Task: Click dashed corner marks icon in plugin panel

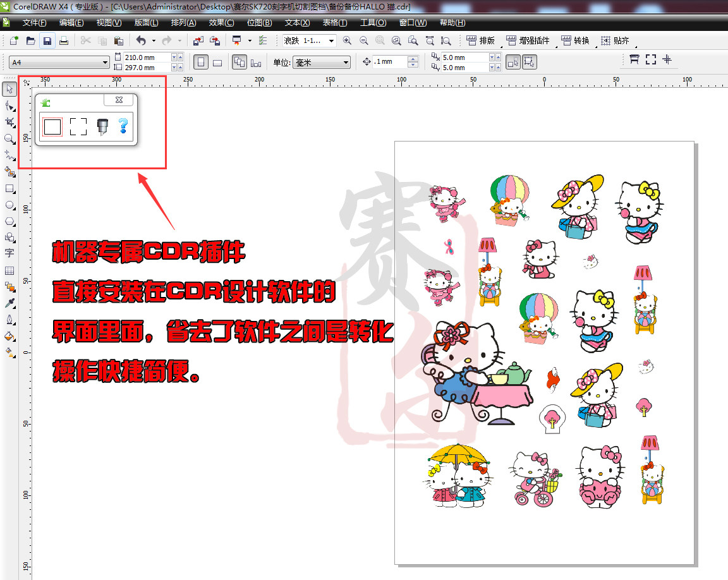Action: click(78, 126)
